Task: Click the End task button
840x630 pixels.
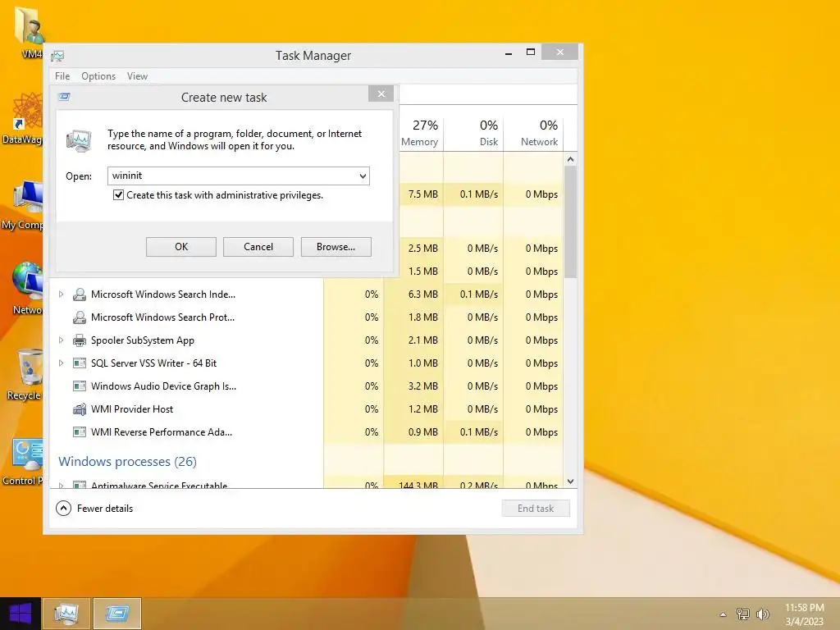Action: [x=536, y=509]
